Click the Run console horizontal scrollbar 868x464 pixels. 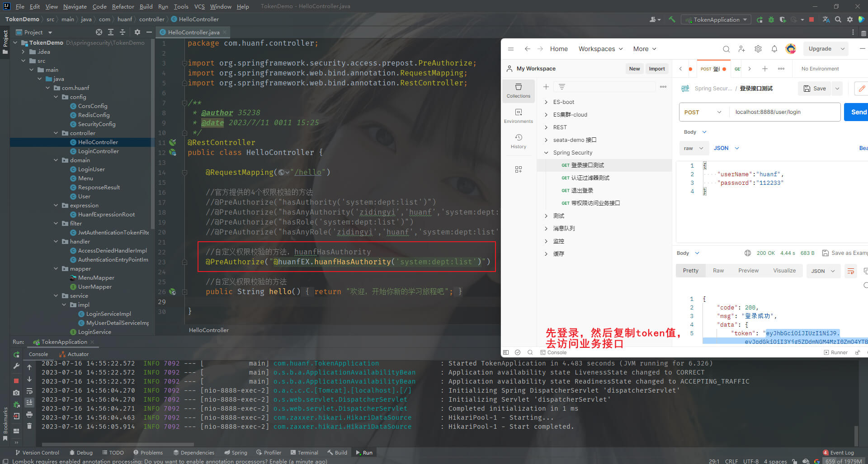(118, 445)
